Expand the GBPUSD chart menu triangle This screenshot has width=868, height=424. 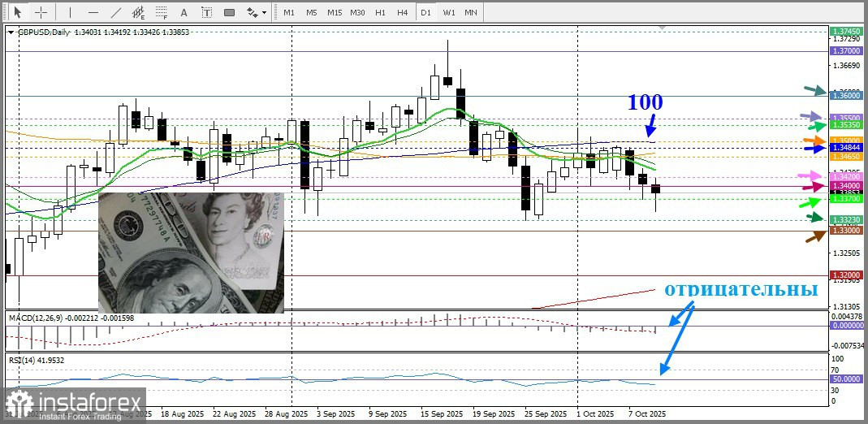click(x=11, y=32)
